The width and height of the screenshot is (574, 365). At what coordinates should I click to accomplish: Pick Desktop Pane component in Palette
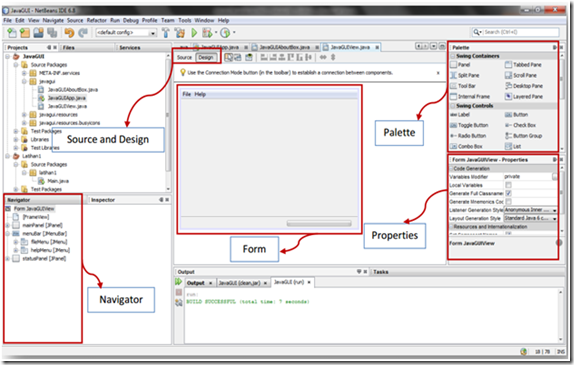click(x=524, y=86)
